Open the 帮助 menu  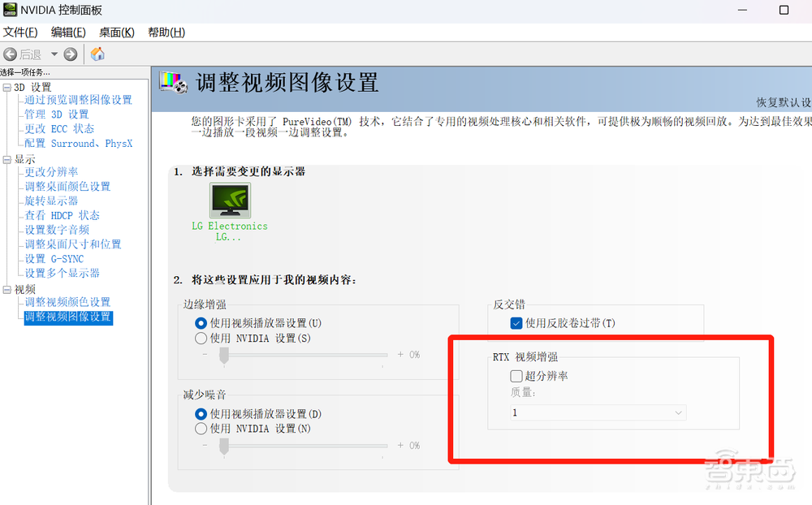click(x=165, y=32)
